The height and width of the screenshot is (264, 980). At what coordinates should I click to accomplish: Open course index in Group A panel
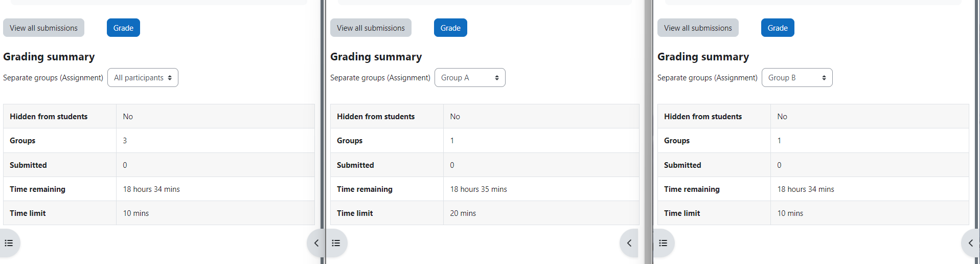coord(336,243)
